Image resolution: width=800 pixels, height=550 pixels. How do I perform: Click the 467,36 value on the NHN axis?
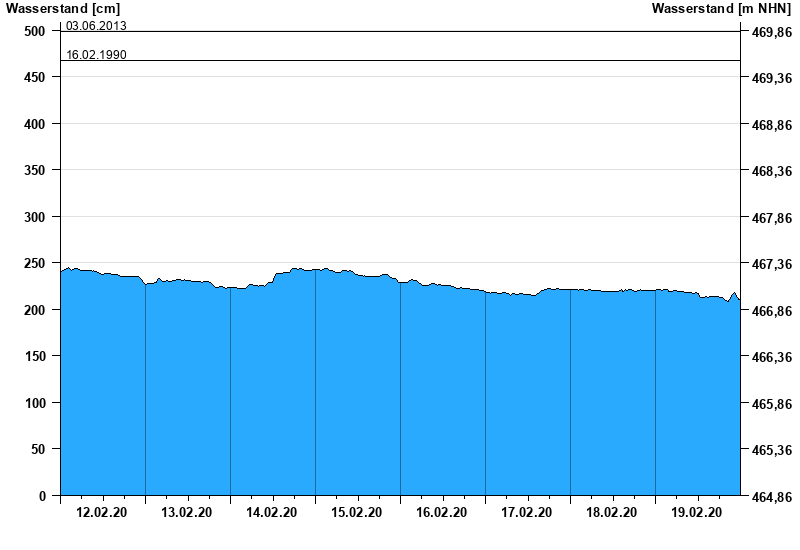click(x=772, y=264)
